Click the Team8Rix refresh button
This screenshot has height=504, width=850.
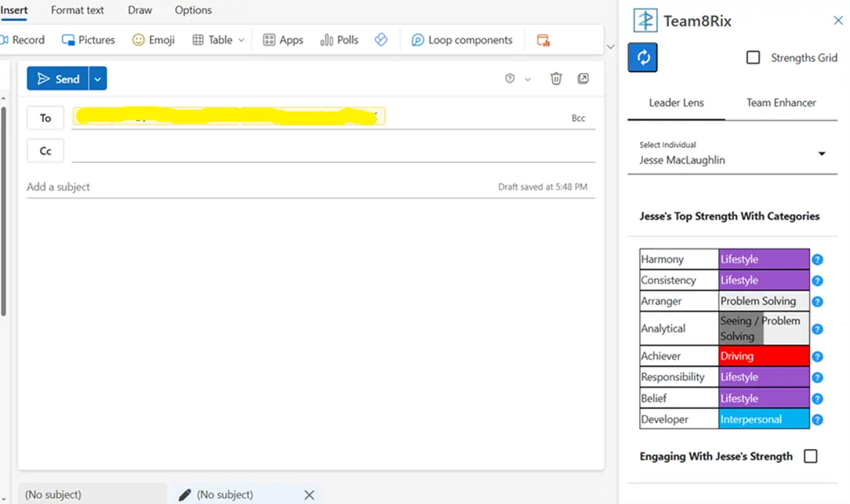pyautogui.click(x=642, y=57)
